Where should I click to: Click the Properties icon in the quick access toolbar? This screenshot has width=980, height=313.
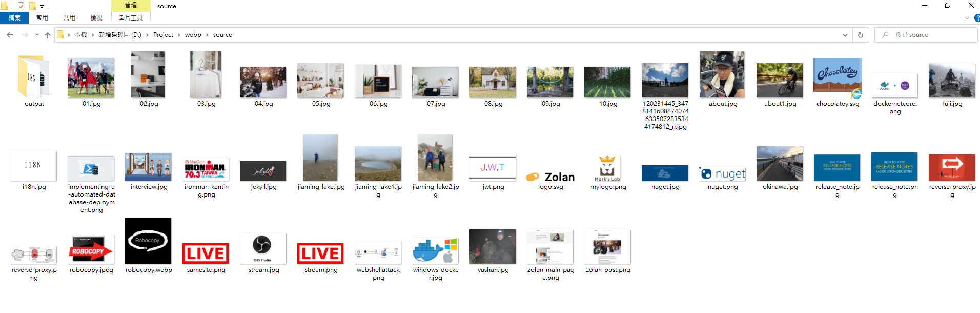click(x=21, y=6)
